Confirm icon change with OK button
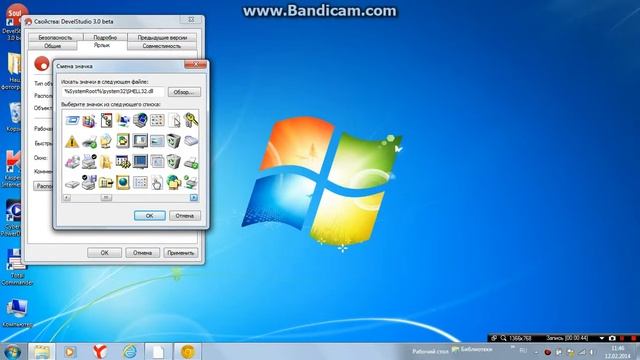The height and width of the screenshot is (360, 640). pyautogui.click(x=150, y=216)
